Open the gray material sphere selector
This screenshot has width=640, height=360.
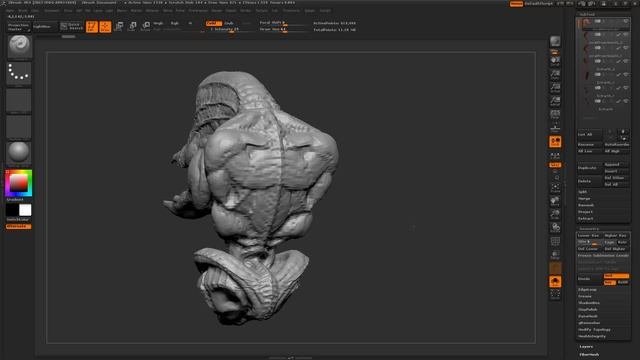pos(19,153)
